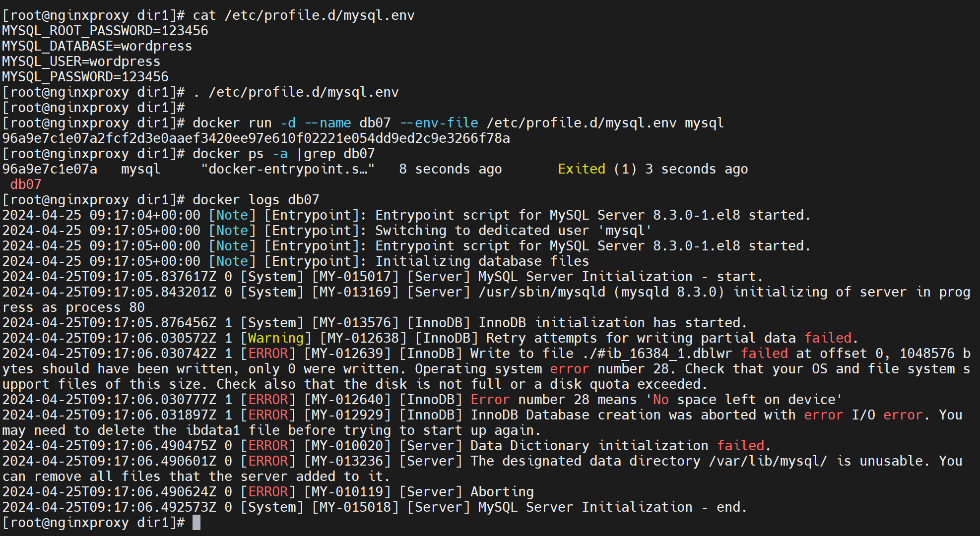Click the MYSQL_DATABASE=wordpress line

click(97, 46)
